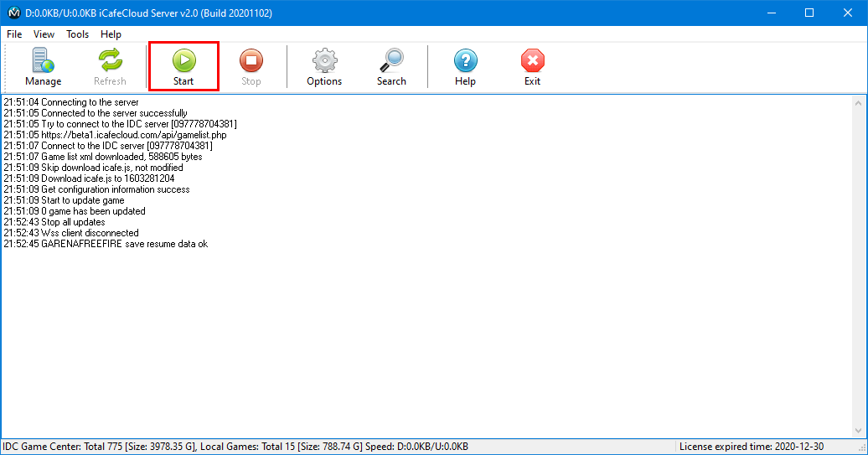
Task: Expand the Tools menu
Action: (x=77, y=34)
